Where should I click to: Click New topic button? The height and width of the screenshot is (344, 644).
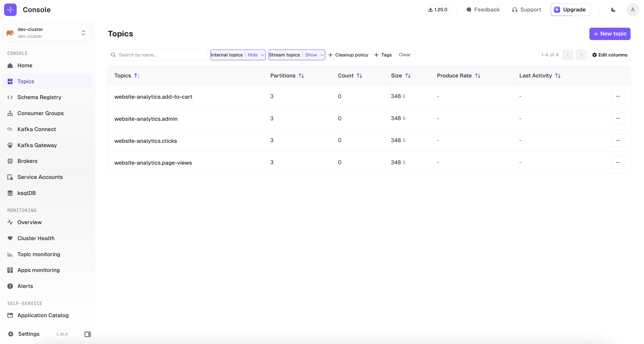[610, 34]
